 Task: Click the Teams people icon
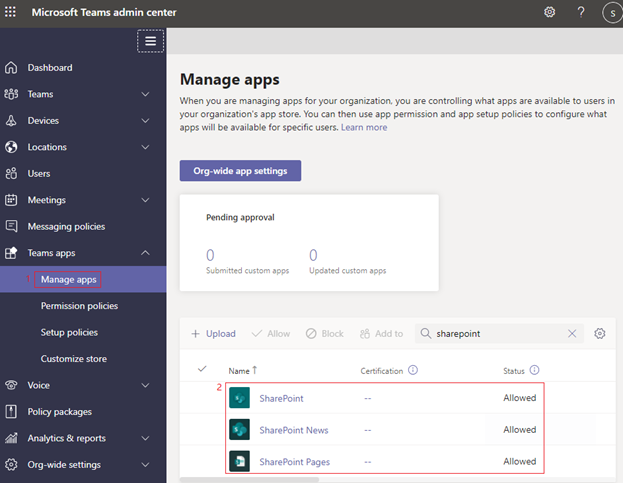click(11, 94)
